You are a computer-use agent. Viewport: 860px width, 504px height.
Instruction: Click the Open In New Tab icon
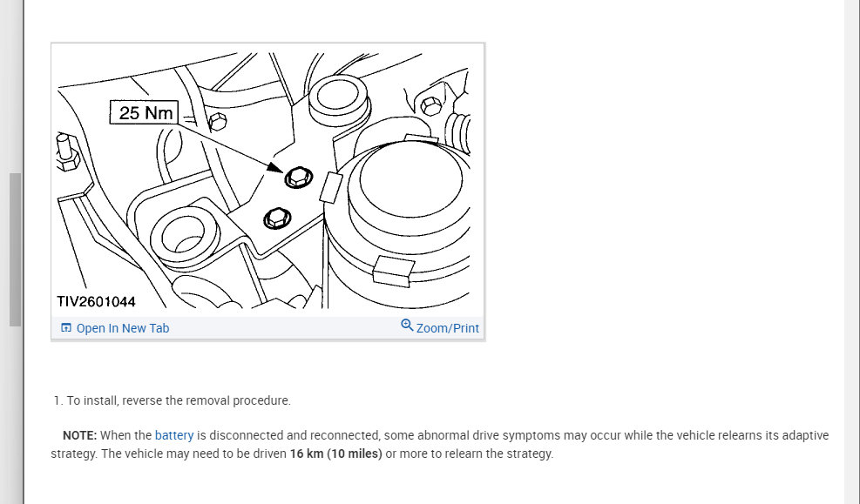(x=66, y=328)
